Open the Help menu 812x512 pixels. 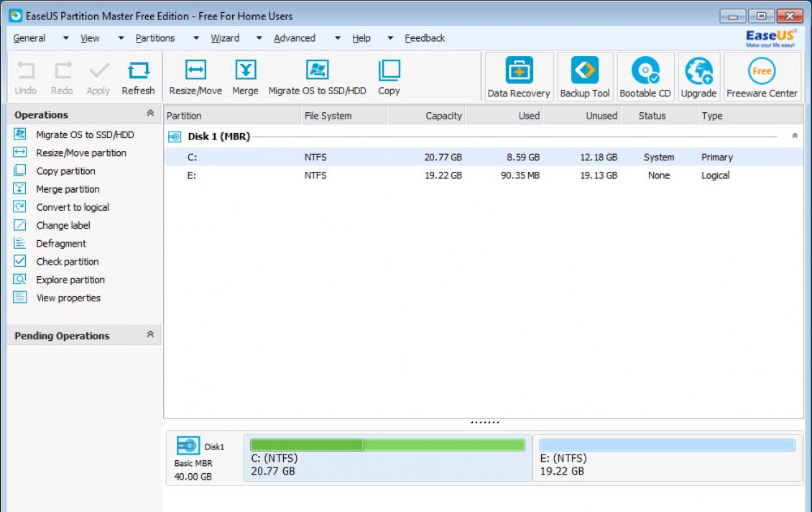coord(361,38)
